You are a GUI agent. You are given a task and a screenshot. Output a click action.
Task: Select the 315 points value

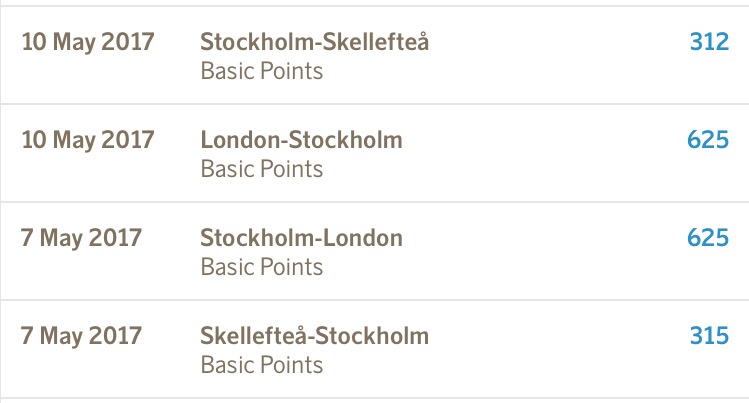[x=708, y=335]
